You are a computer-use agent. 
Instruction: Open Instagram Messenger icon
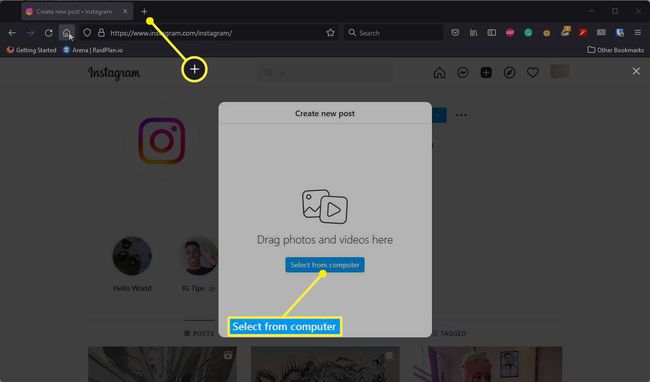(x=463, y=73)
